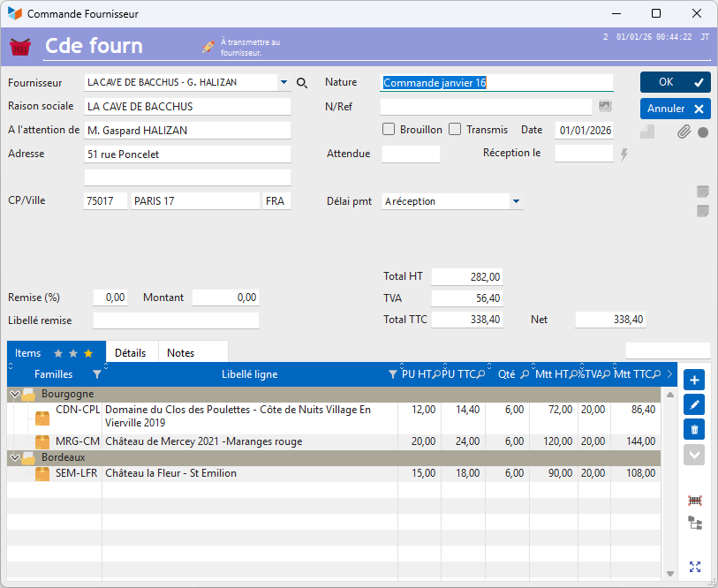Tick the Transmis checkbox
718x588 pixels.
[455, 130]
